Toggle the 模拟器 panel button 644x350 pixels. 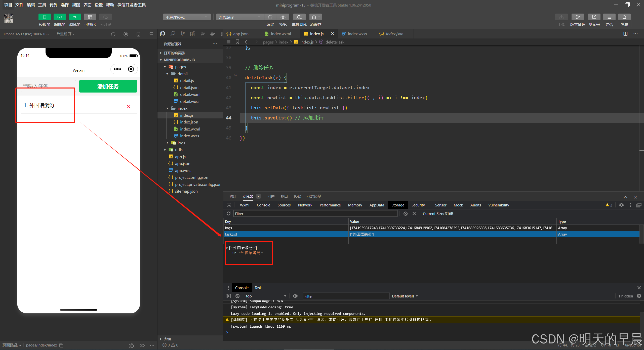[45, 17]
